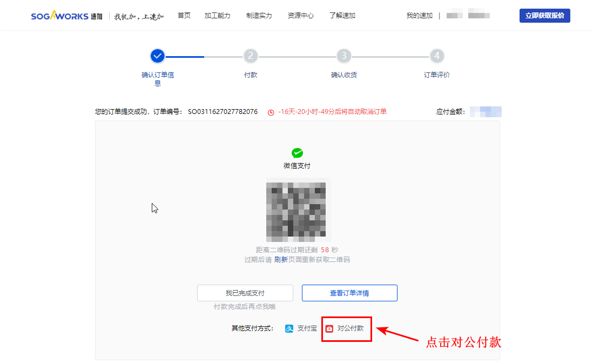Open 我的速加 account link
Screen dimensions: 593x364
(x=419, y=15)
